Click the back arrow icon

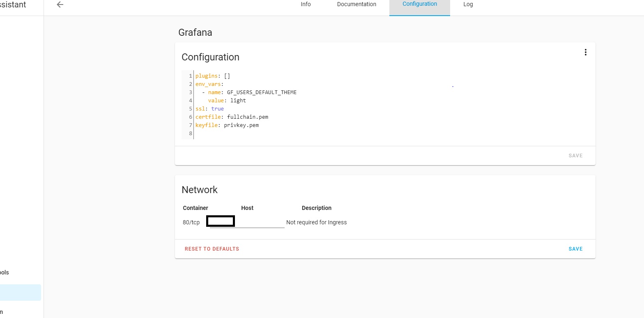(60, 5)
